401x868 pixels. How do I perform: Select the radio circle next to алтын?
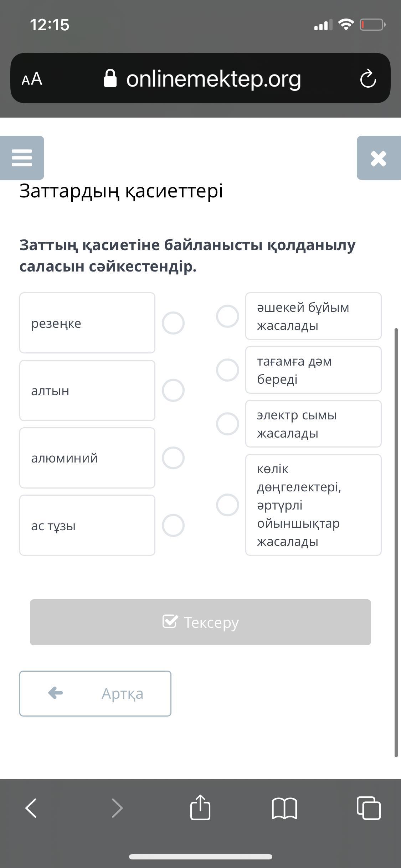coord(173,391)
